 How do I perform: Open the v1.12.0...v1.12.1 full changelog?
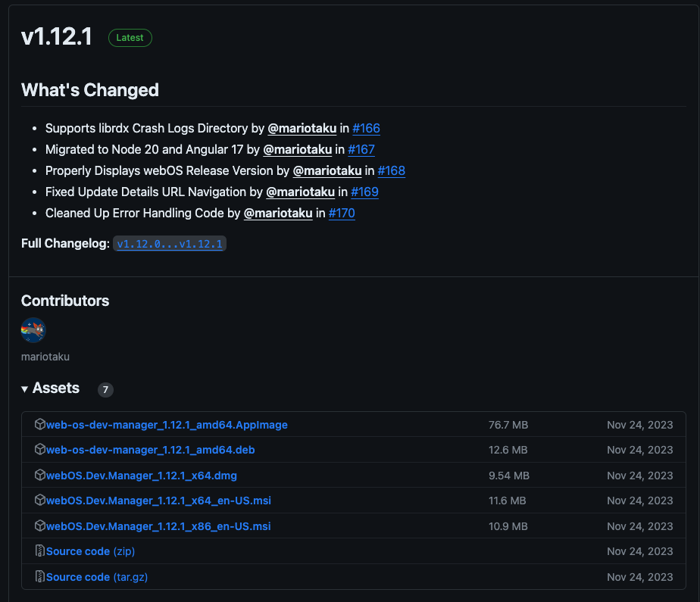170,244
